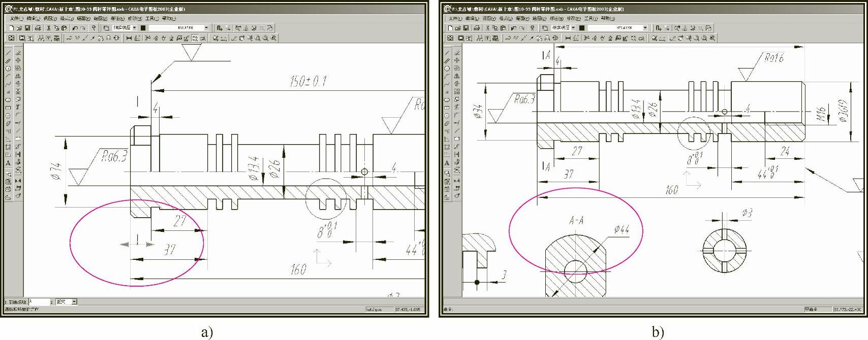Select Mirror tool in left window edit column

click(x=18, y=76)
